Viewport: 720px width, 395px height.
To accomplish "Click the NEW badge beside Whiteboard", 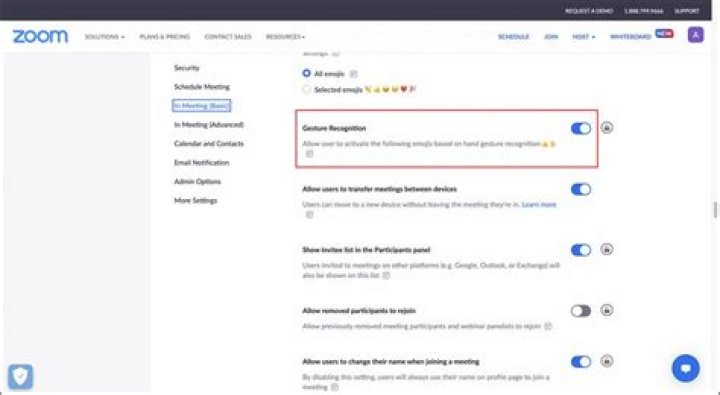I will (664, 34).
